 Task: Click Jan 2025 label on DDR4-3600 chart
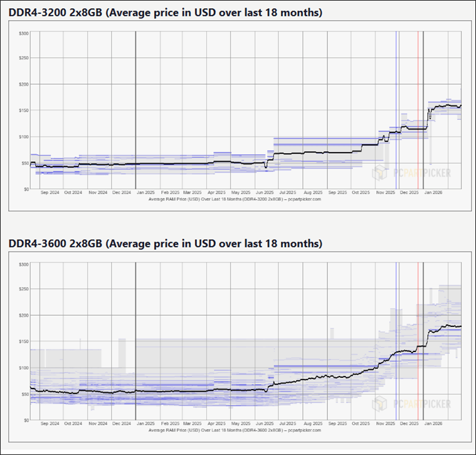145,424
